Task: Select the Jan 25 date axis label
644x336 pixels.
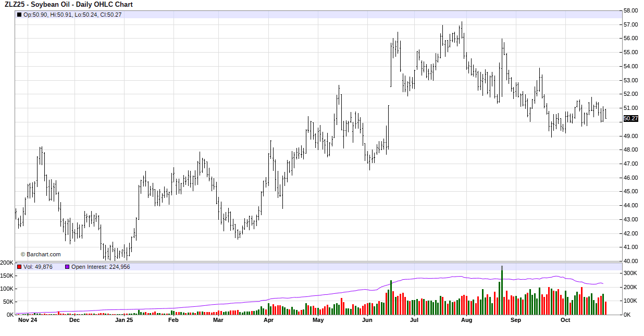Action: click(124, 320)
